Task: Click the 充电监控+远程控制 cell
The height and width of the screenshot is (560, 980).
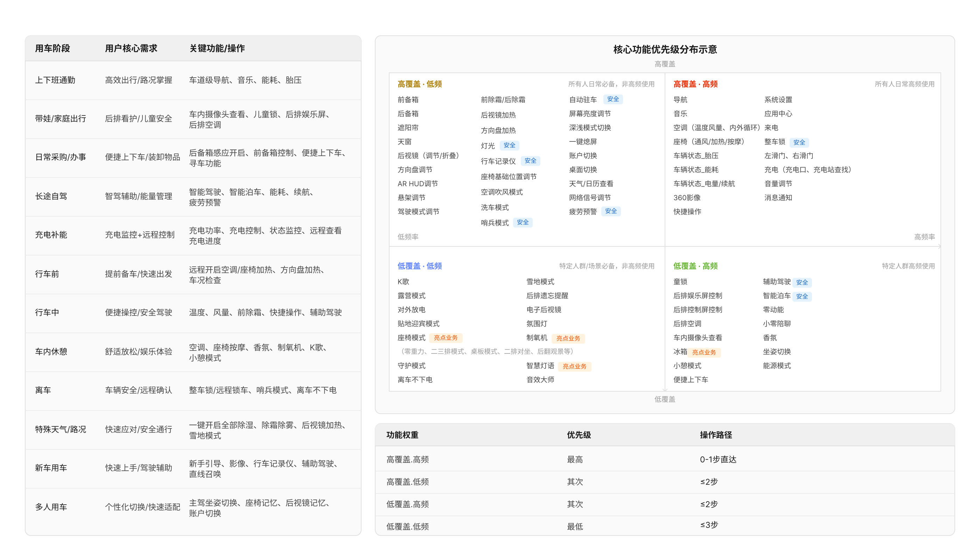Action: 140,234
